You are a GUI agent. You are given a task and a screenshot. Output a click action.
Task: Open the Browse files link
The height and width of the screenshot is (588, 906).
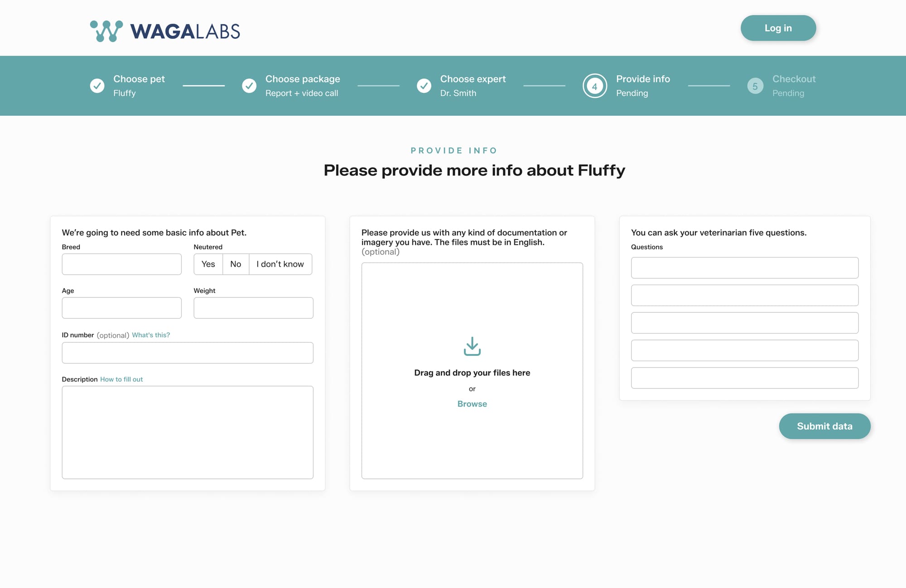point(472,404)
